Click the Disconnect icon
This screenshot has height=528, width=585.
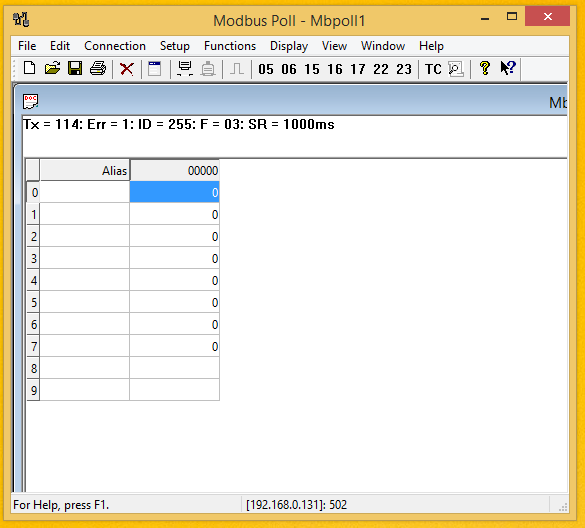208,69
